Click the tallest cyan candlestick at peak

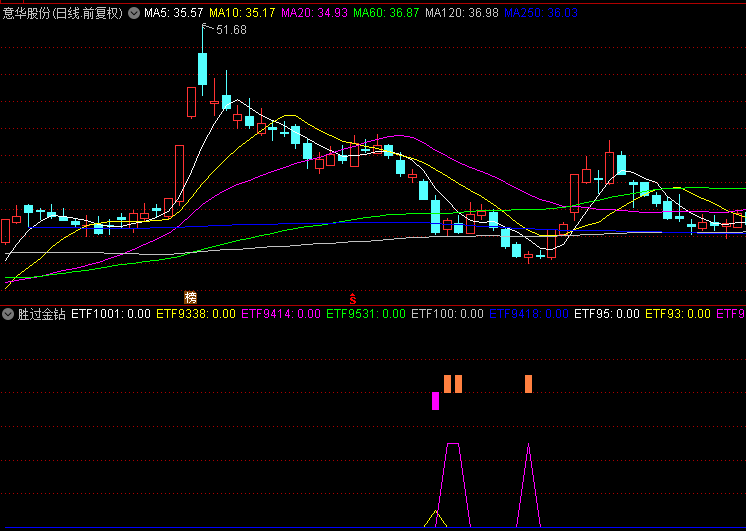[x=202, y=68]
